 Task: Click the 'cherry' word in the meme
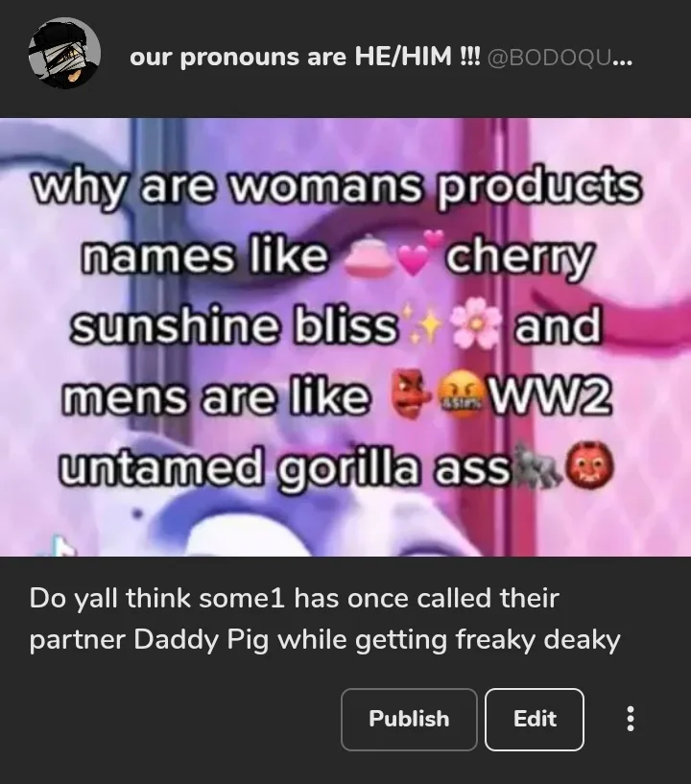tap(520, 258)
